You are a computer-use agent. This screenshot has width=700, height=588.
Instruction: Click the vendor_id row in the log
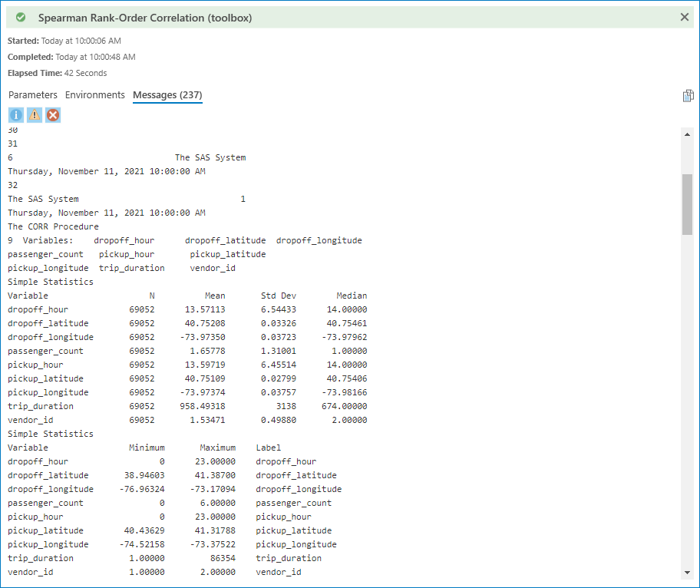(30, 420)
